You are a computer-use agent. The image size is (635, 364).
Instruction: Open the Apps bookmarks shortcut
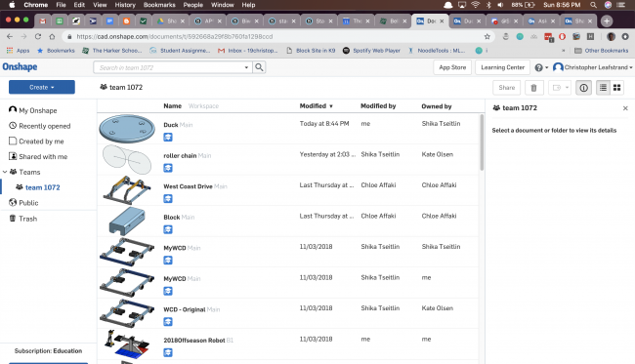pyautogui.click(x=18, y=51)
